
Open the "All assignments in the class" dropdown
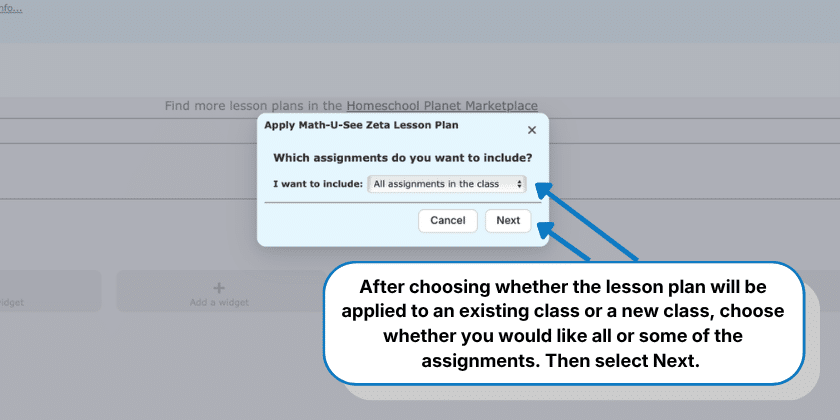pos(447,184)
